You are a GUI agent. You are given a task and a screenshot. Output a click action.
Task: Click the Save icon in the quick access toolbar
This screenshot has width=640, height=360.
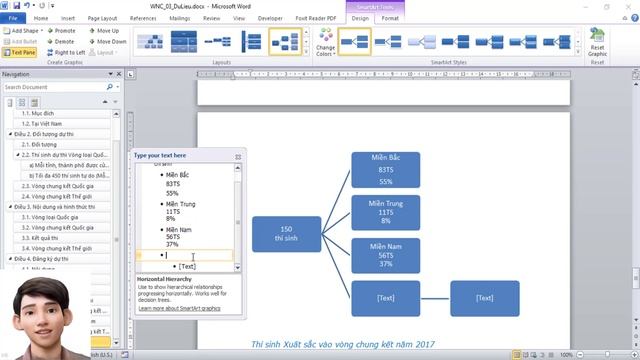[17, 6]
